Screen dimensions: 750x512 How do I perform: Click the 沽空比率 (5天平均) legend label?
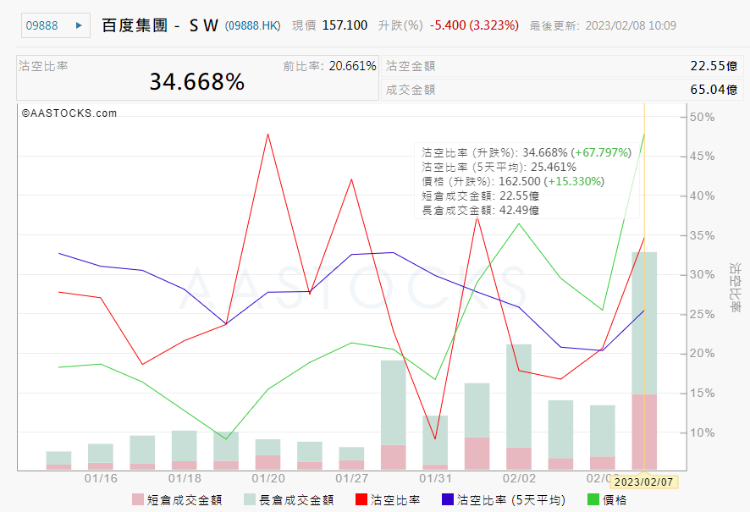pos(511,500)
